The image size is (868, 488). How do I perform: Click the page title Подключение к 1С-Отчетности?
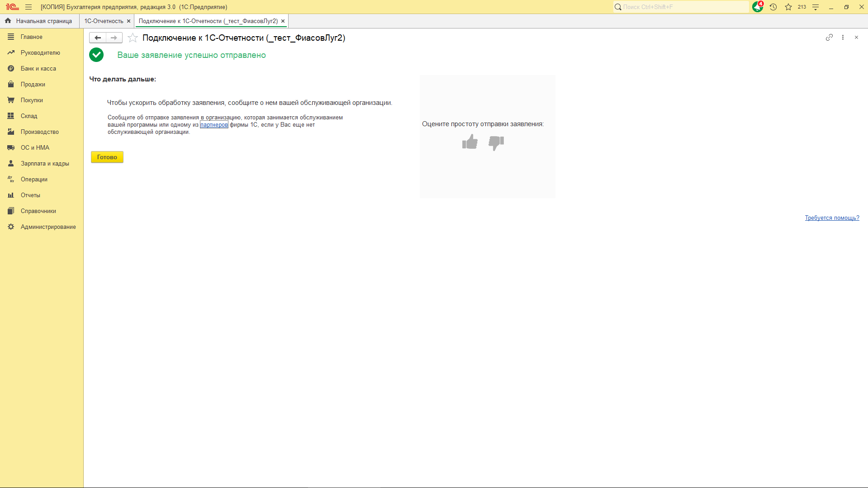(244, 38)
